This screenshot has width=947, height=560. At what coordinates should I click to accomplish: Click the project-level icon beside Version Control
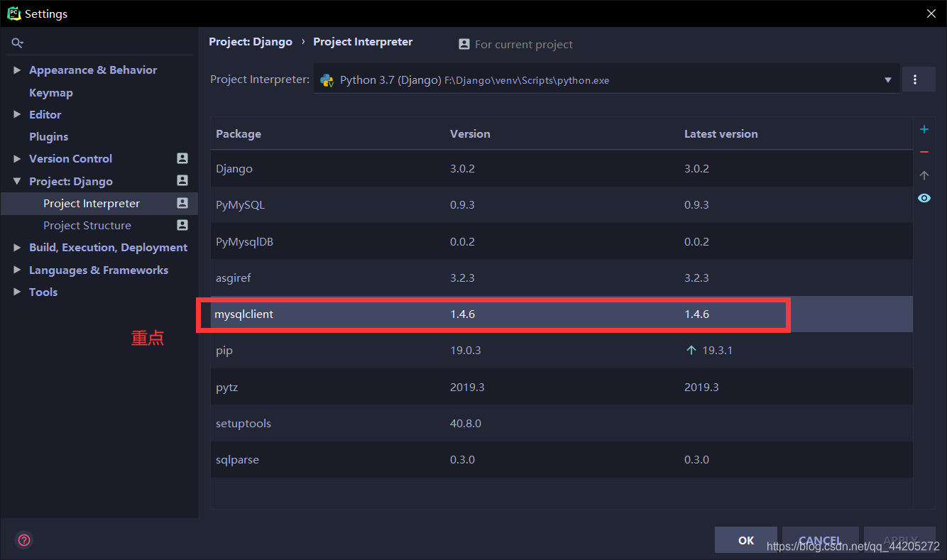[x=182, y=158]
